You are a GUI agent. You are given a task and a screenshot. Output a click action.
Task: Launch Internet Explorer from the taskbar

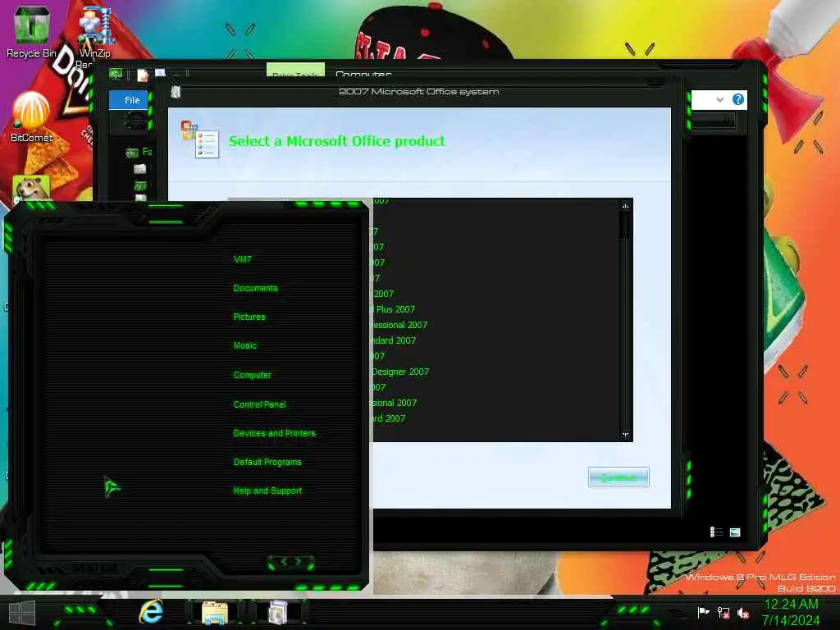coord(151,612)
